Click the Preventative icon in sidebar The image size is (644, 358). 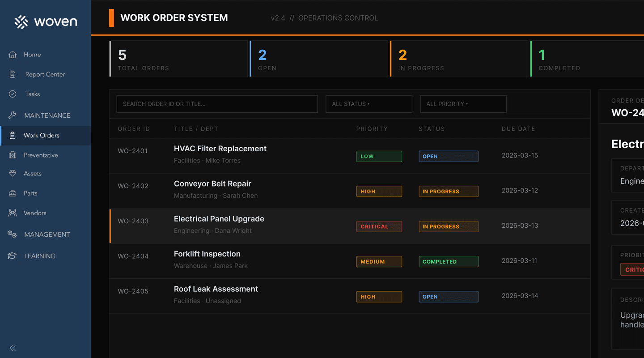point(13,155)
